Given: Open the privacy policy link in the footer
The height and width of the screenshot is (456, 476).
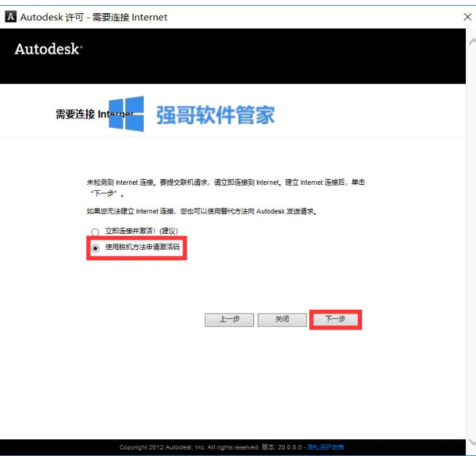Looking at the screenshot, I should coord(326,447).
